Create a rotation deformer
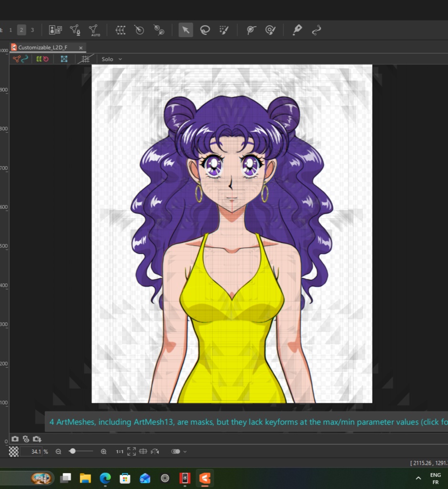448x489 pixels. (x=139, y=30)
